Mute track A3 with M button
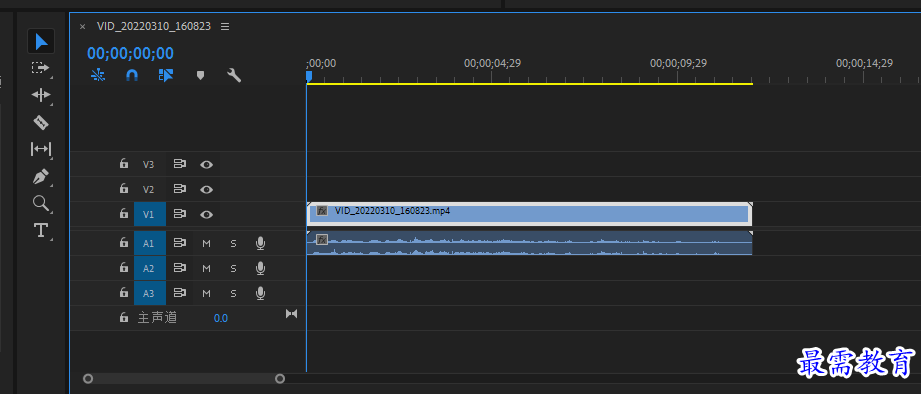 [206, 293]
